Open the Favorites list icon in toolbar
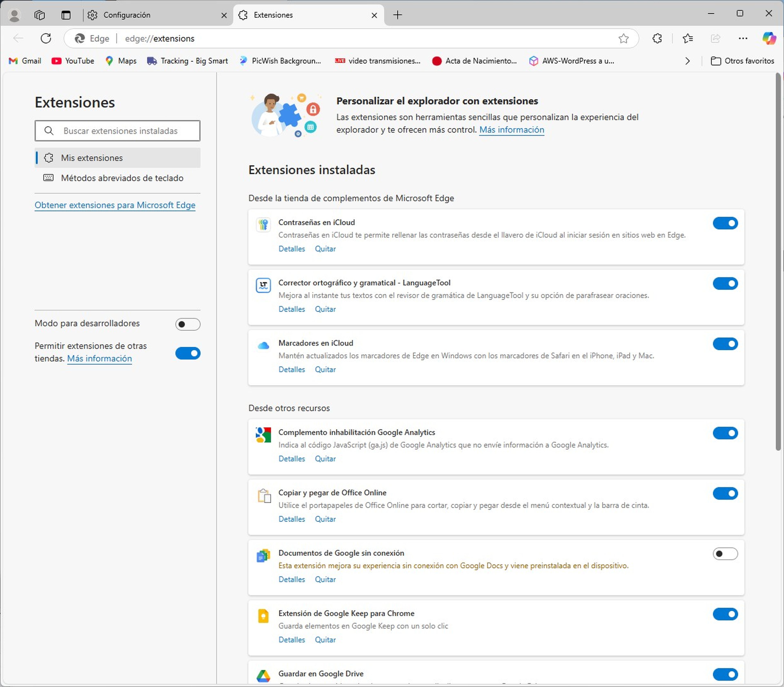This screenshot has height=687, width=784. click(x=688, y=38)
